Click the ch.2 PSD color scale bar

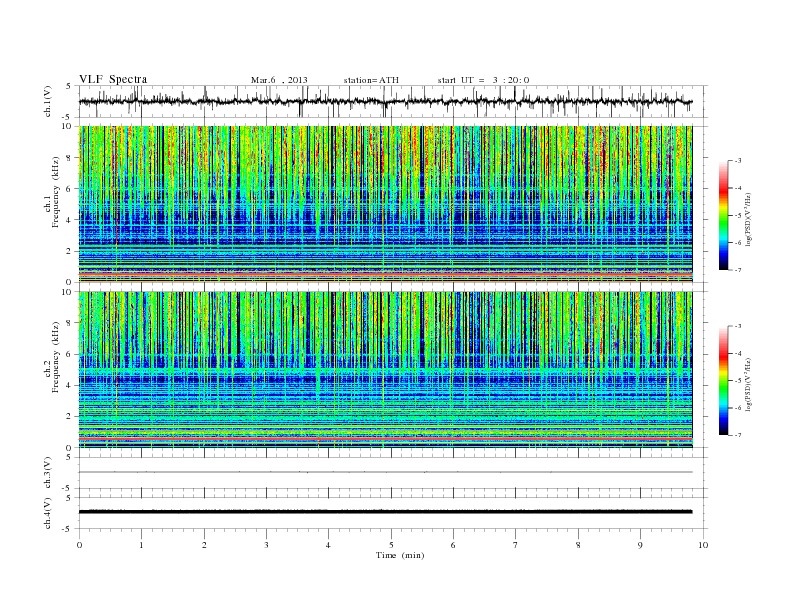(x=723, y=380)
